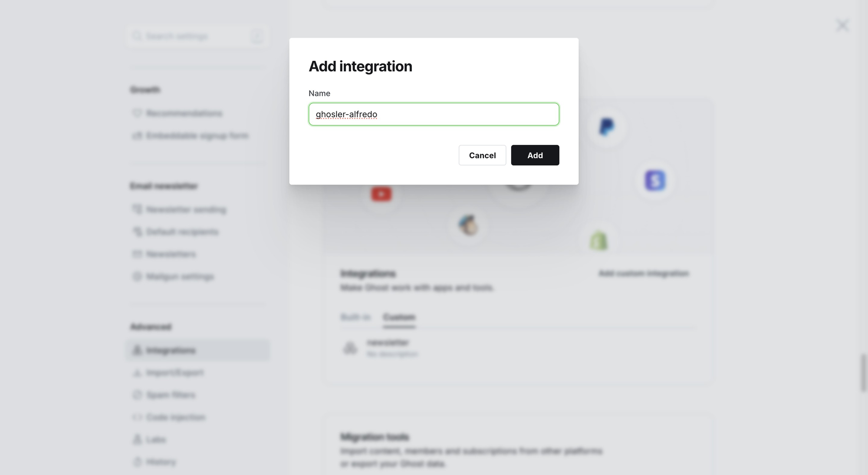Click the Shopify bag icon
The image size is (868, 475).
coord(598,241)
